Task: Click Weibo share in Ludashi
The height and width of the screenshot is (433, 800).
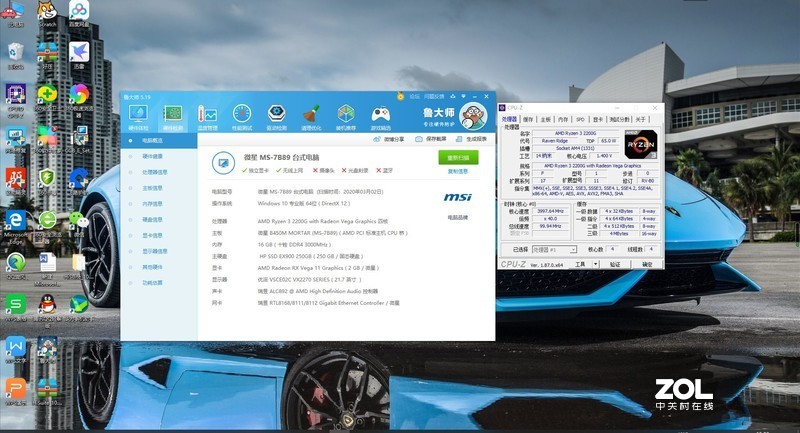Action: pos(389,139)
